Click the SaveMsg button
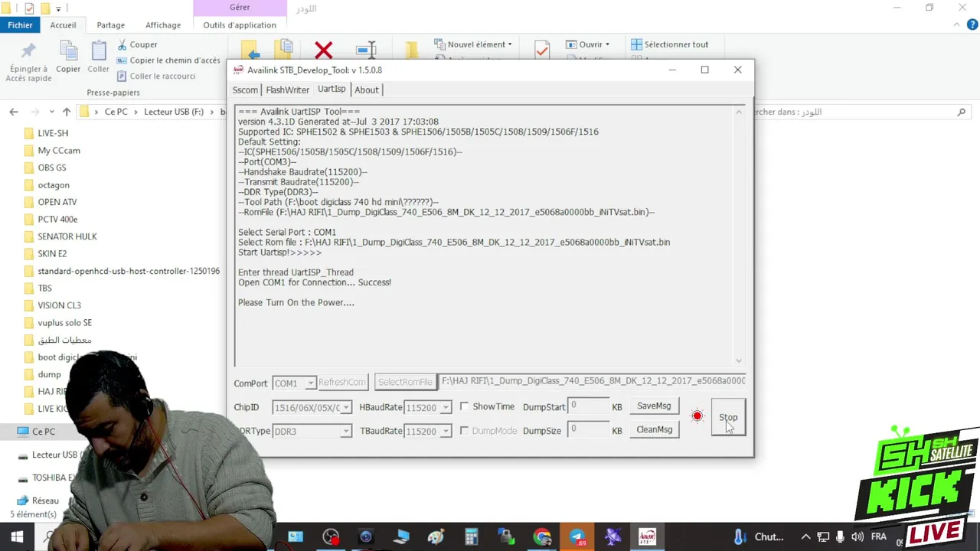This screenshot has height=551, width=980. (654, 406)
